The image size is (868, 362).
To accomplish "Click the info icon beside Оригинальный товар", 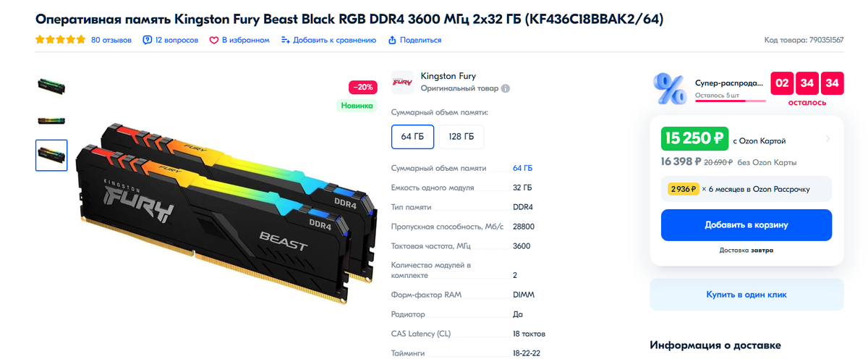I will [x=506, y=88].
